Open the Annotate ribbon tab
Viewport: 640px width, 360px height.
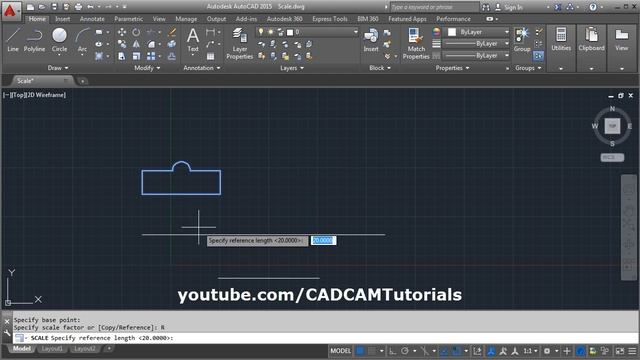click(92, 19)
